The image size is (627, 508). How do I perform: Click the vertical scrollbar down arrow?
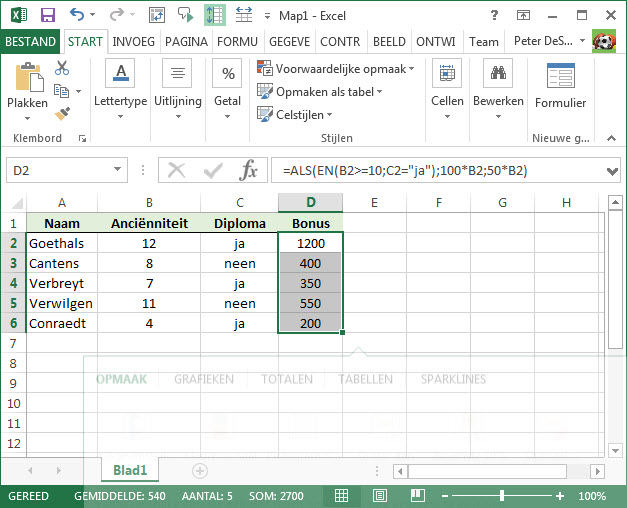click(615, 450)
